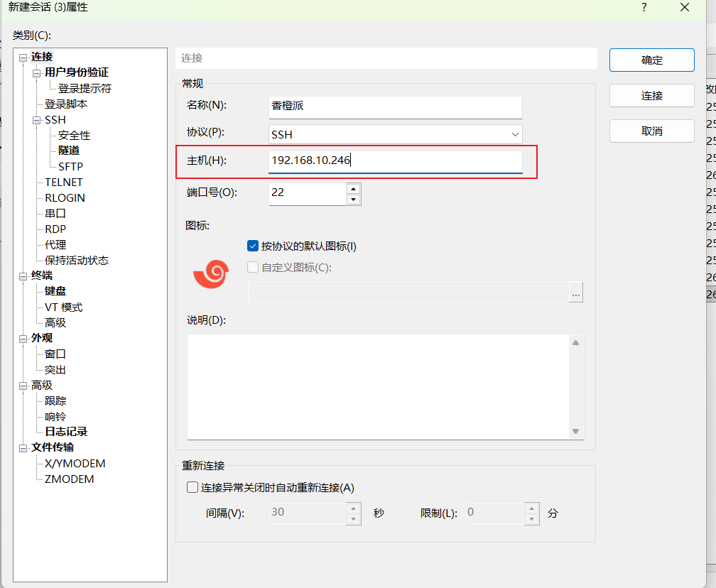Select the SFTP category
The image size is (716, 588).
tap(70, 165)
